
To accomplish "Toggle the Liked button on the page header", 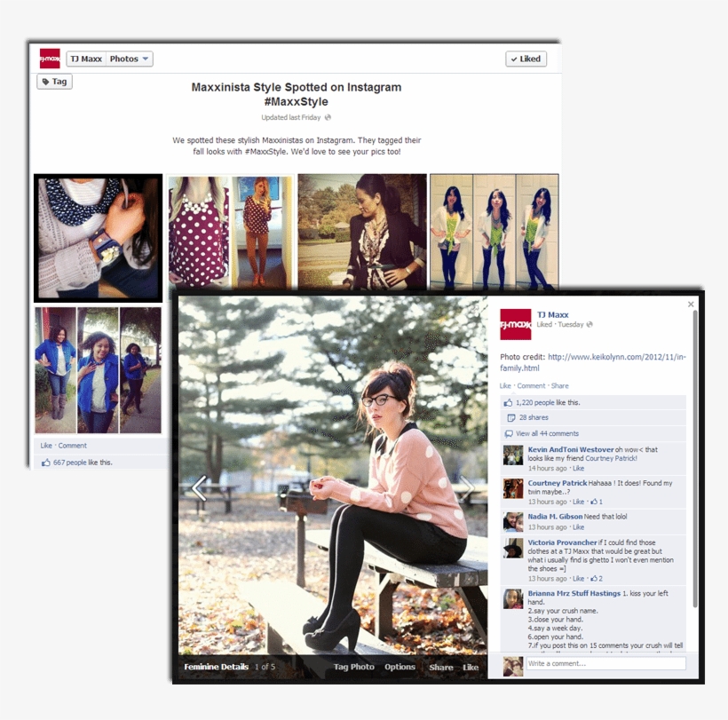I will point(526,58).
